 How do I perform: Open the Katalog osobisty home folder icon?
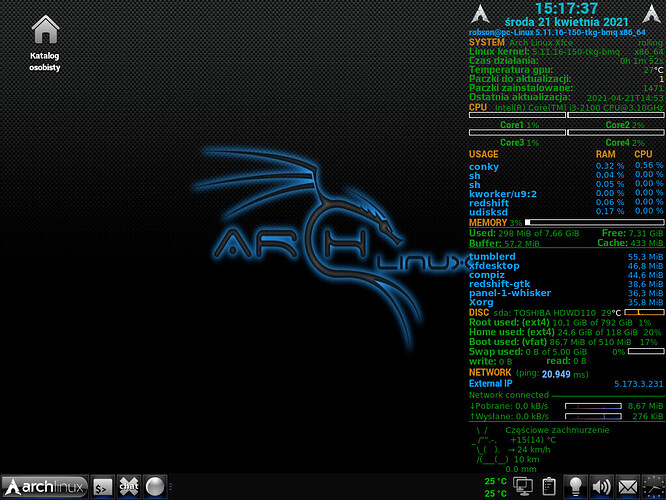tap(45, 42)
